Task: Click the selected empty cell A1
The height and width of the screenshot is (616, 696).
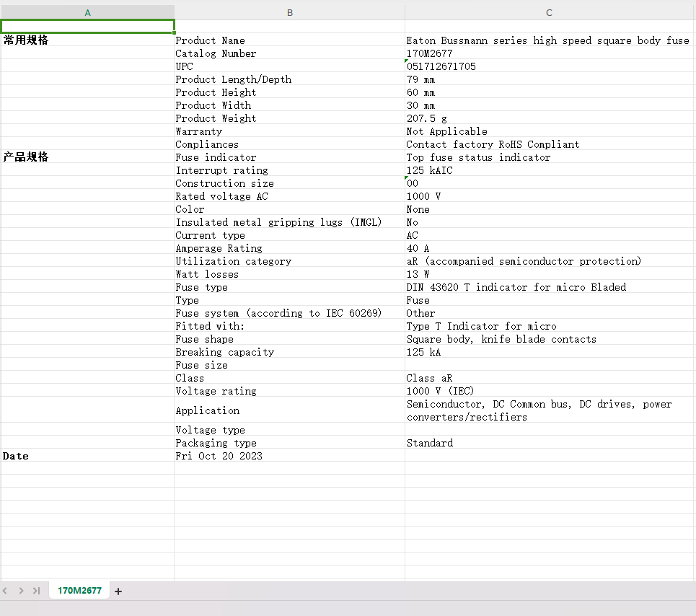Action: (87, 26)
